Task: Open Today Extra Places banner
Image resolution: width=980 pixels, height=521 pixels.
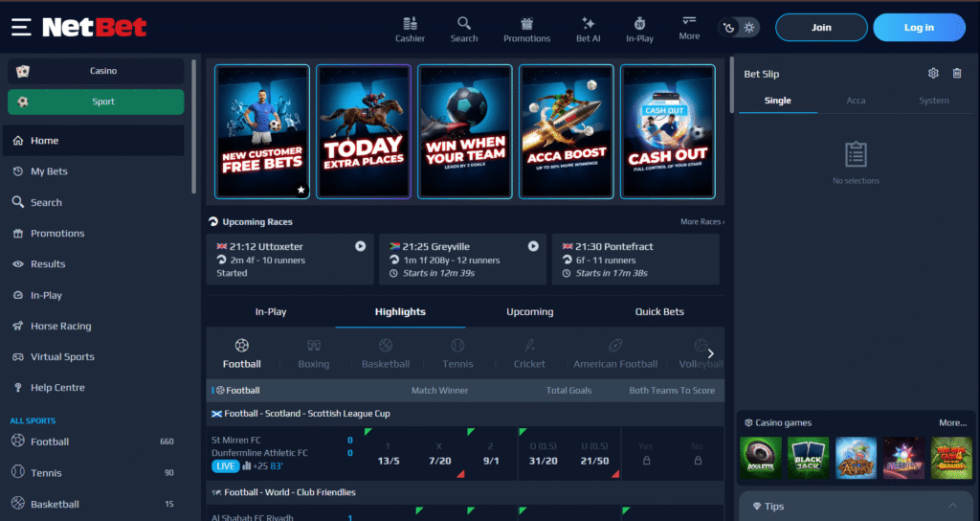Action: [363, 131]
